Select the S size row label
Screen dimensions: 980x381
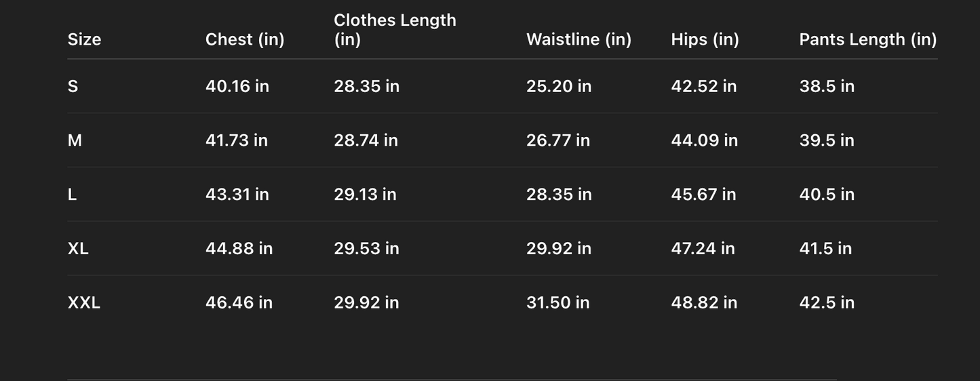coord(73,86)
